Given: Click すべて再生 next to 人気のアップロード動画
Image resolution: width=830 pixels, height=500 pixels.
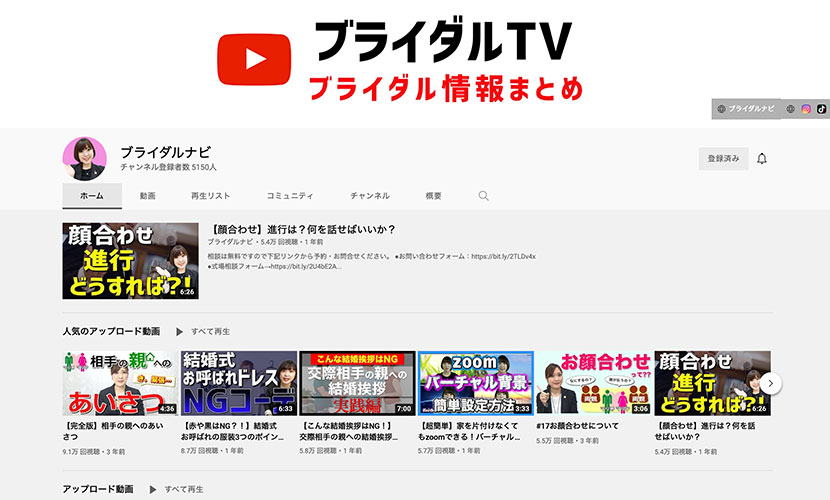Looking at the screenshot, I should (x=210, y=332).
